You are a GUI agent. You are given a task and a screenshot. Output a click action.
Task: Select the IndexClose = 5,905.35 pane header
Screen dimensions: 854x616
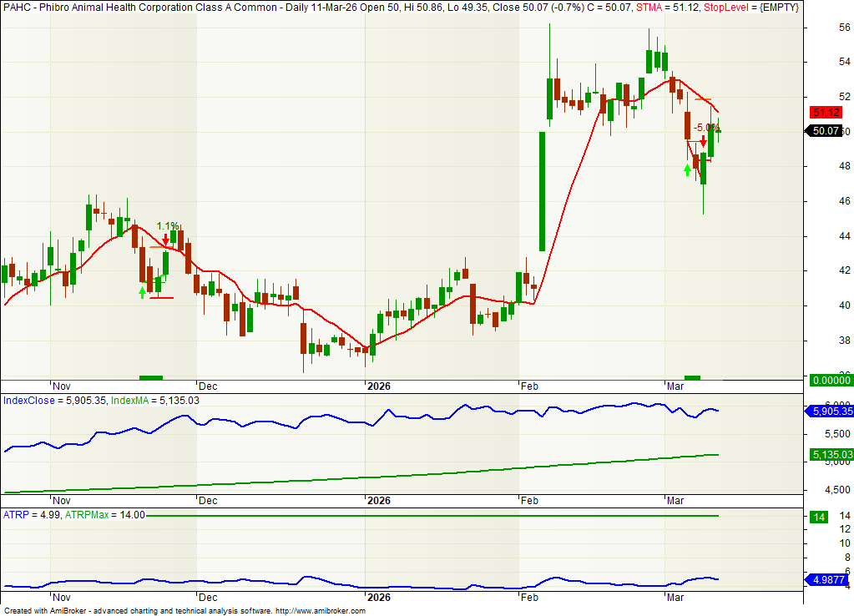click(54, 401)
